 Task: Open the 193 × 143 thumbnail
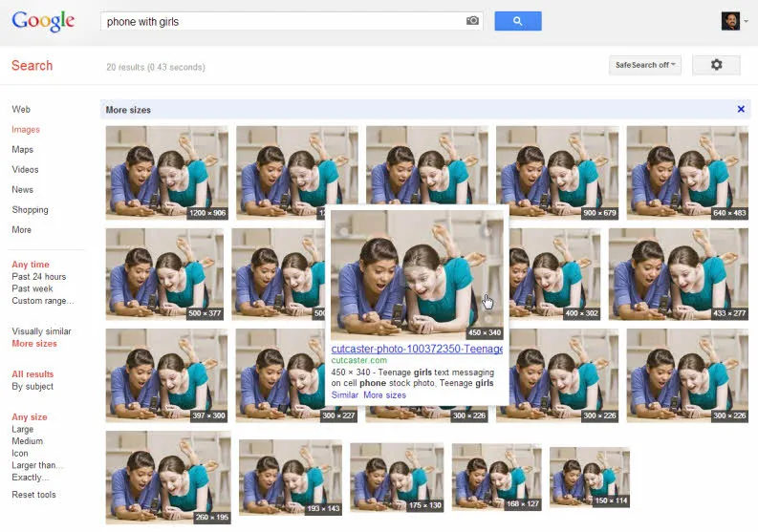tap(291, 478)
